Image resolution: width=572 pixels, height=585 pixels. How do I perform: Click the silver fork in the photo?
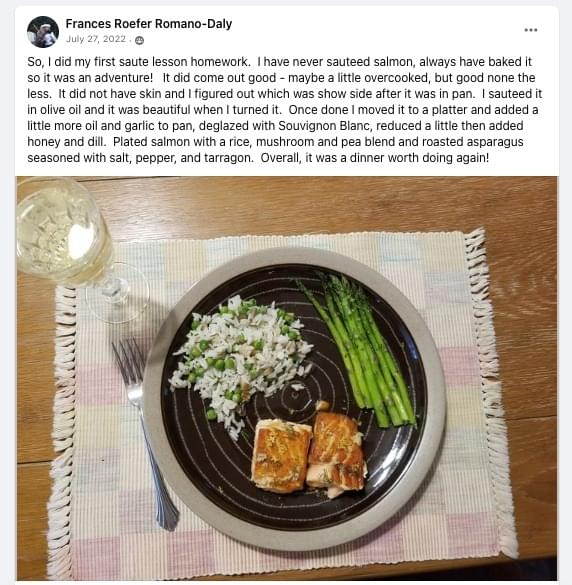pyautogui.click(x=144, y=433)
